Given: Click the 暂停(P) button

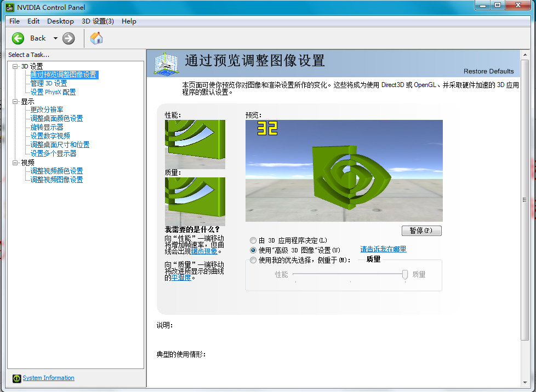Looking at the screenshot, I should click(421, 230).
